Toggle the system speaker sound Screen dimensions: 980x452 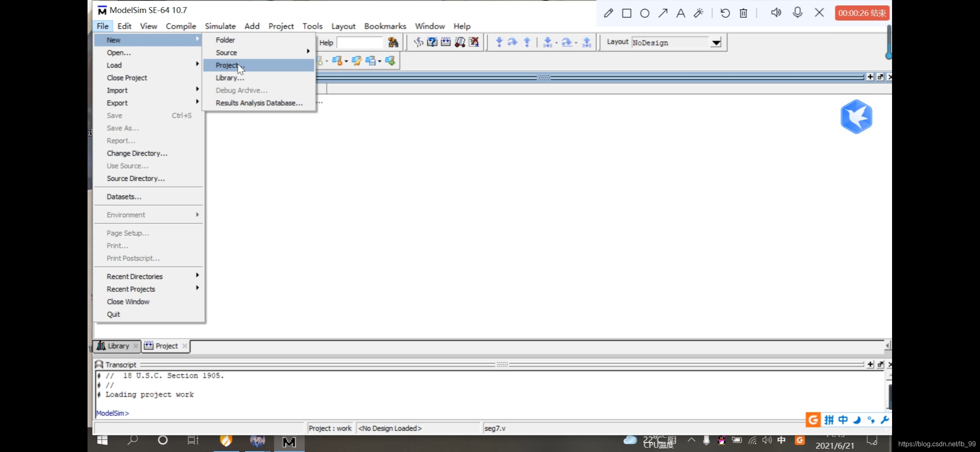pos(776,13)
